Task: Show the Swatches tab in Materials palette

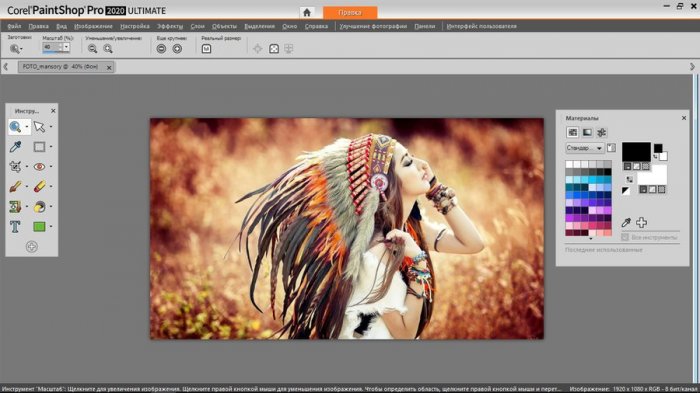Action: pos(572,132)
